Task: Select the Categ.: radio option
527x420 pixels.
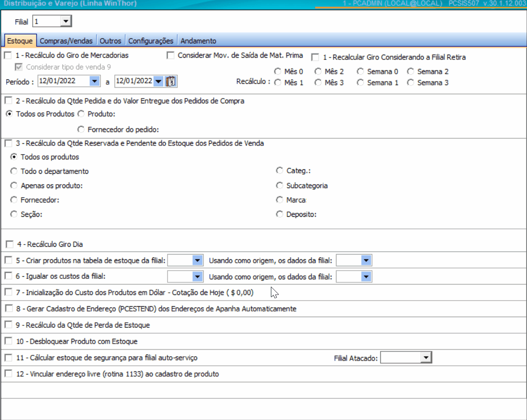Action: click(280, 170)
